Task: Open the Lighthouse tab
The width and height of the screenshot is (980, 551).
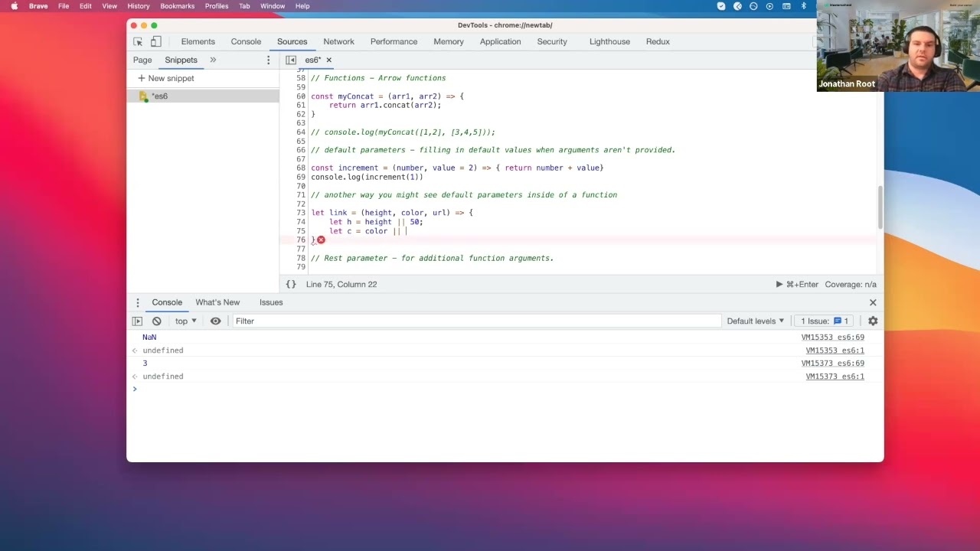Action: [609, 41]
